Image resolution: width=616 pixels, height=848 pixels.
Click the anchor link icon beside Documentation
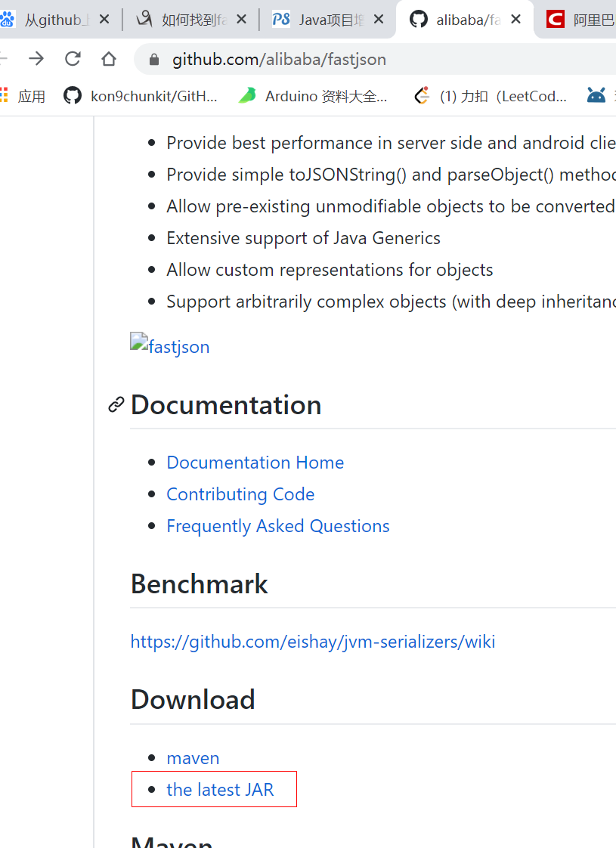click(116, 405)
